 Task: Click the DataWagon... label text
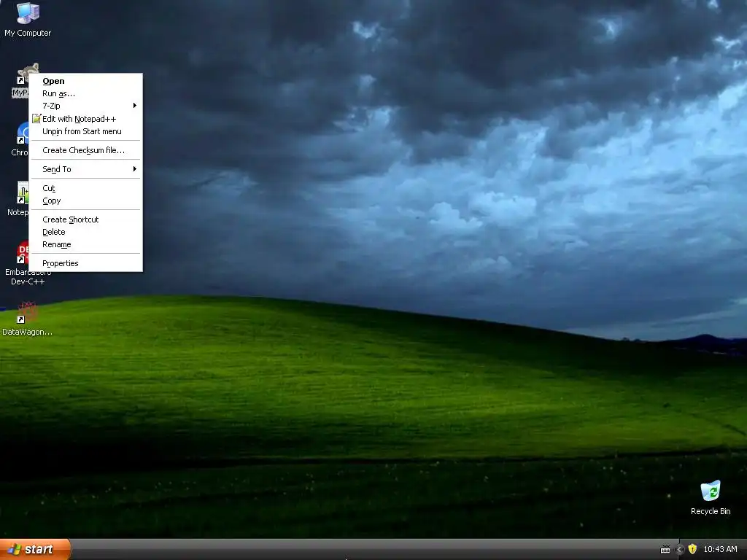pos(27,332)
